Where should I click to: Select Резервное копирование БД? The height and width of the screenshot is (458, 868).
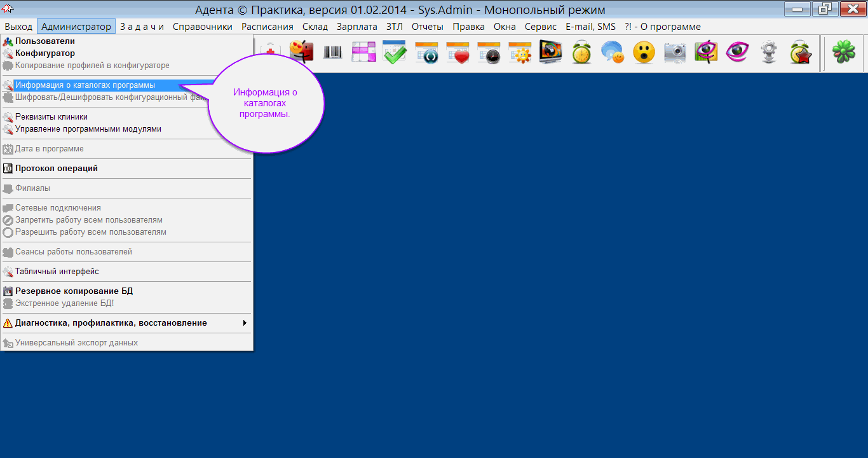tap(74, 291)
